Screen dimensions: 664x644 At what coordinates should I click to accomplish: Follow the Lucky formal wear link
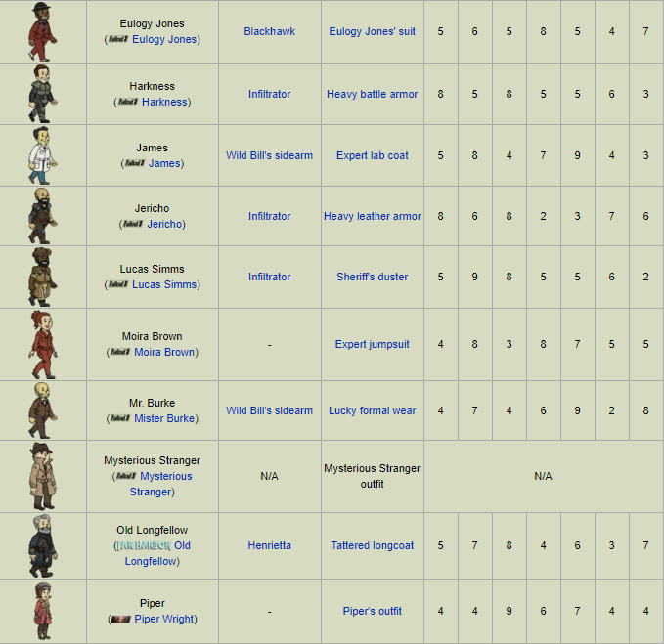373,410
